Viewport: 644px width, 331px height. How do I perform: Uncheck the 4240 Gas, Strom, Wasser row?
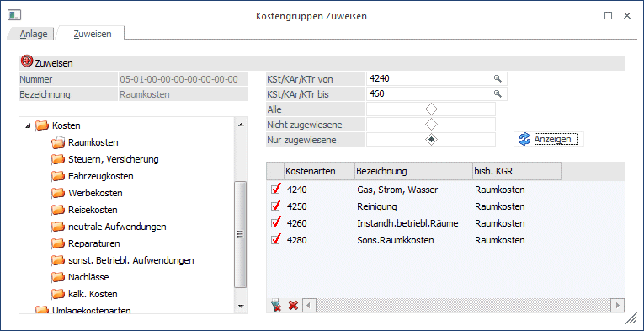tap(276, 190)
